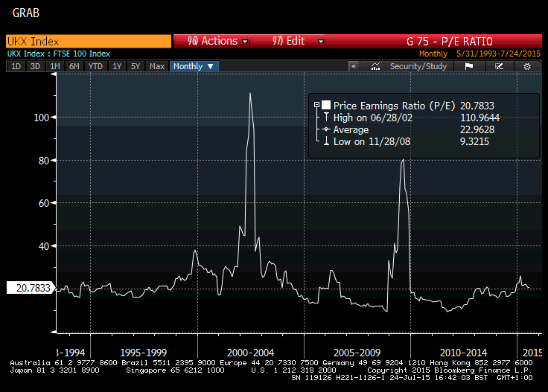
Task: Click the 2002 peak on the P/E line
Action: click(250, 93)
